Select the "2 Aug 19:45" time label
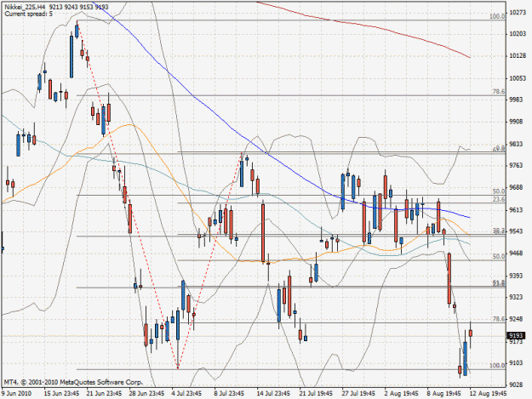Viewport: 532px width, 399px height. click(401, 393)
